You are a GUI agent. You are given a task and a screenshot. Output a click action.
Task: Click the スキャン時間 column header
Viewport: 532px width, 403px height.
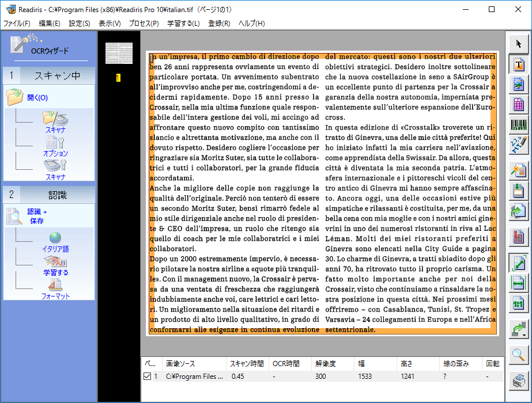pyautogui.click(x=247, y=364)
